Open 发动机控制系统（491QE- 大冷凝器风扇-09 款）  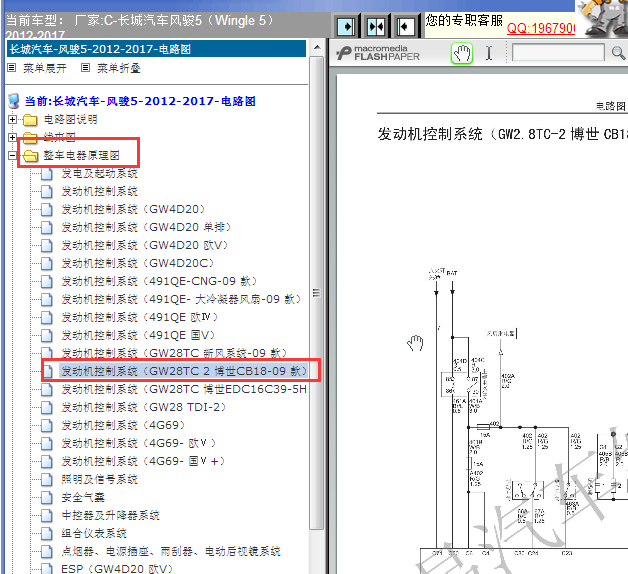pyautogui.click(x=181, y=299)
